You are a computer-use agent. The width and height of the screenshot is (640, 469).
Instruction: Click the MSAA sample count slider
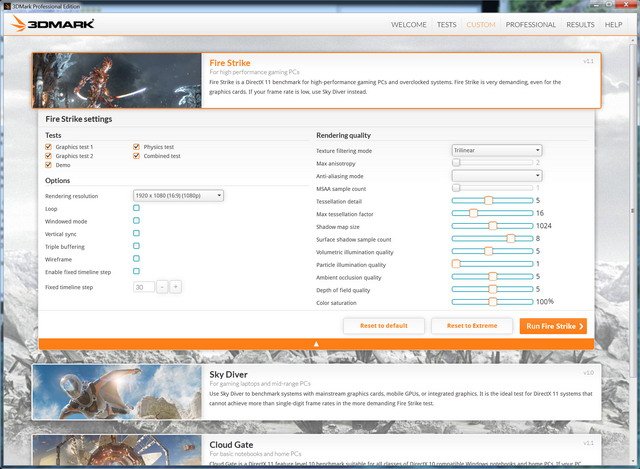click(x=492, y=188)
